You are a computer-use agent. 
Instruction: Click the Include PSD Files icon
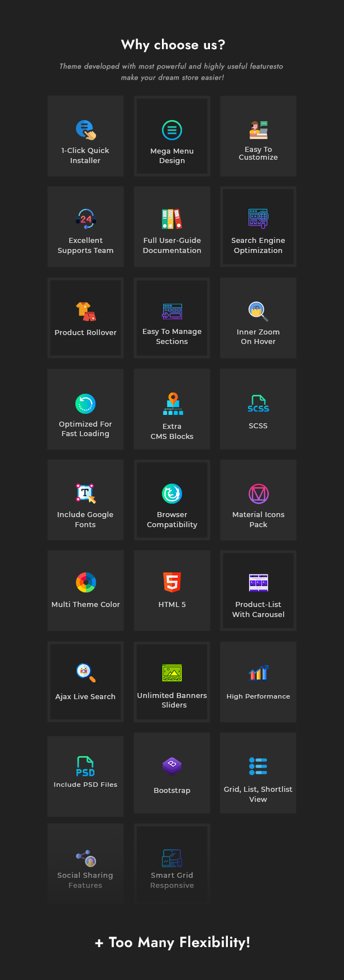[x=85, y=766]
